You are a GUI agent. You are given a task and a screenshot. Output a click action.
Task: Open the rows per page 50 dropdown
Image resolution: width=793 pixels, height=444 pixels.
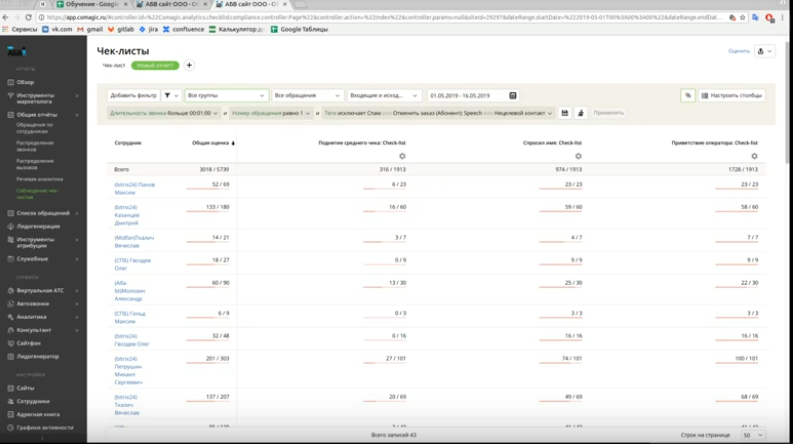point(753,435)
